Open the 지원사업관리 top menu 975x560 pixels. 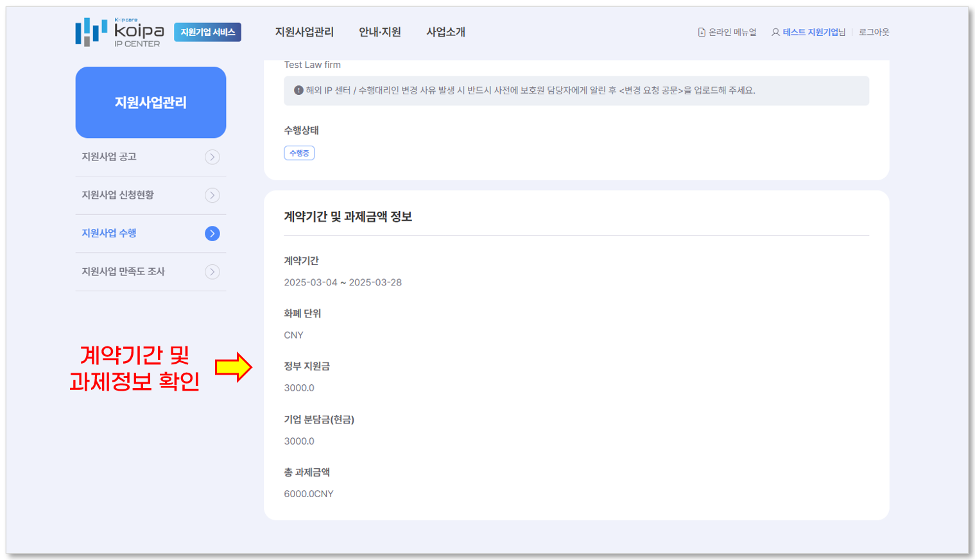point(304,32)
